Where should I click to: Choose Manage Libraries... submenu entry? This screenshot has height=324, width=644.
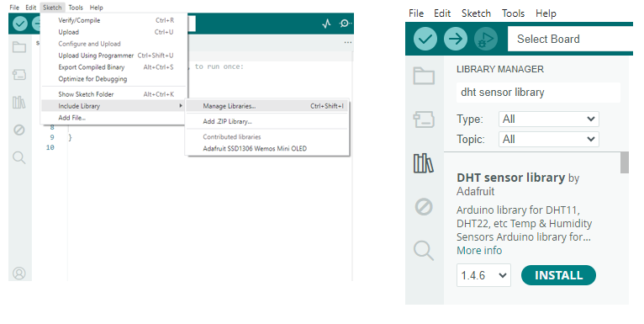pos(267,106)
